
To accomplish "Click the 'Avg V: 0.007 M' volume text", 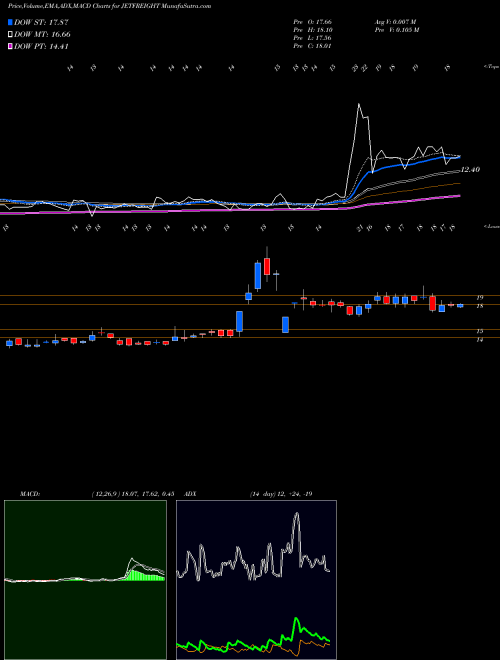I will coord(395,22).
